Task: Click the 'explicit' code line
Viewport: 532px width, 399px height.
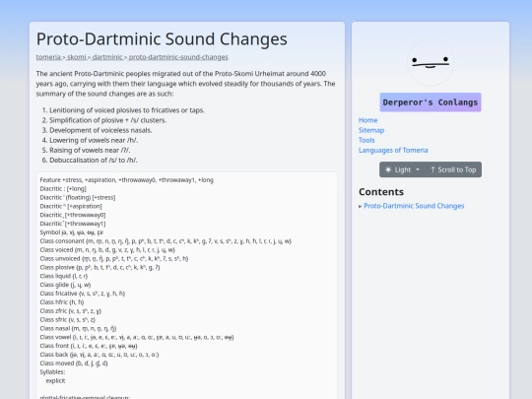Action: tap(55, 380)
